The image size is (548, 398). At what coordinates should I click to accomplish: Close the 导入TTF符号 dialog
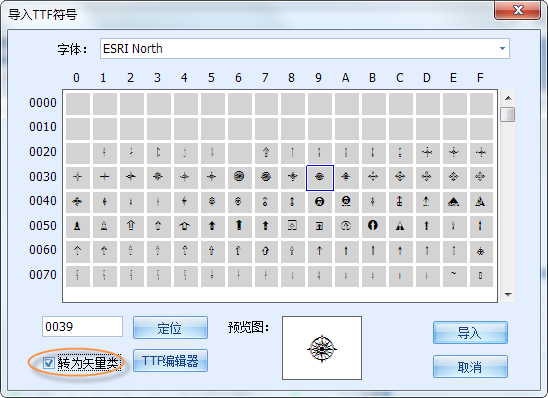(x=518, y=10)
